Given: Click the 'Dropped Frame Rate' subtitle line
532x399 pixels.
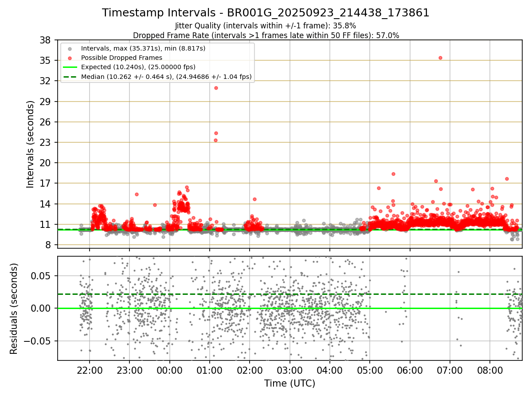Looking at the screenshot, I should 266,35.
